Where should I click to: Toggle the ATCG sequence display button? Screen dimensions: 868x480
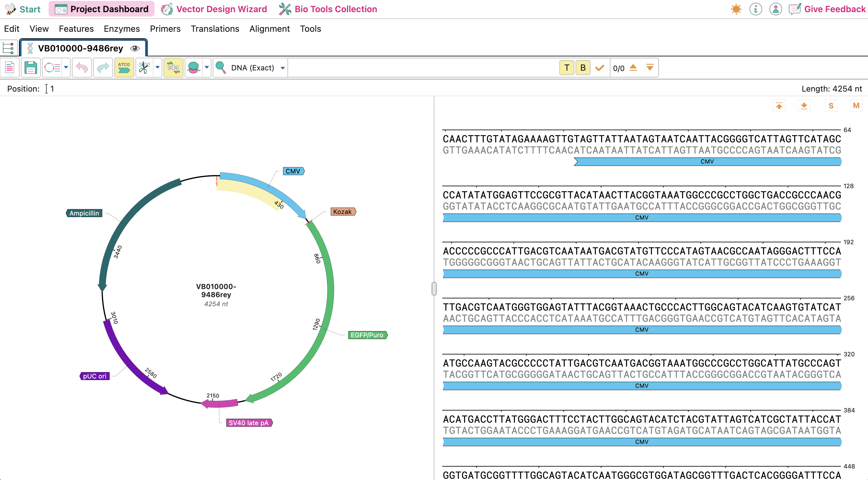124,68
